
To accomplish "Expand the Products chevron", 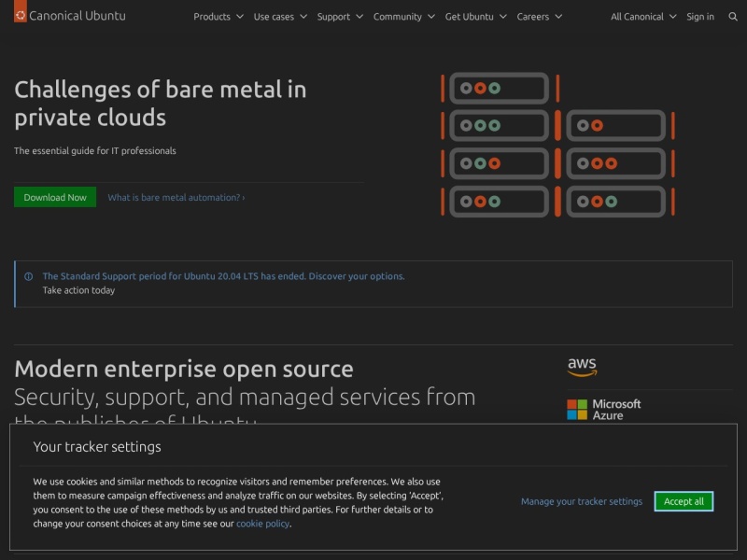I will point(240,17).
